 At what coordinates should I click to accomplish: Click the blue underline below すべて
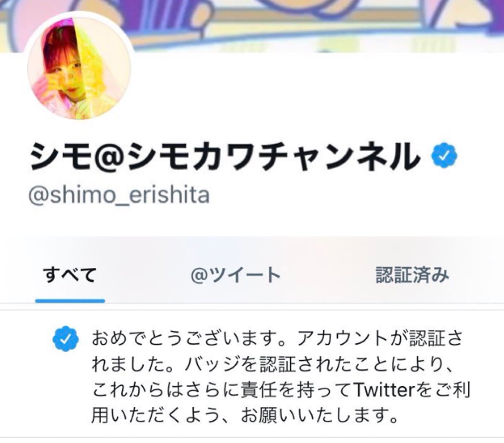70,301
